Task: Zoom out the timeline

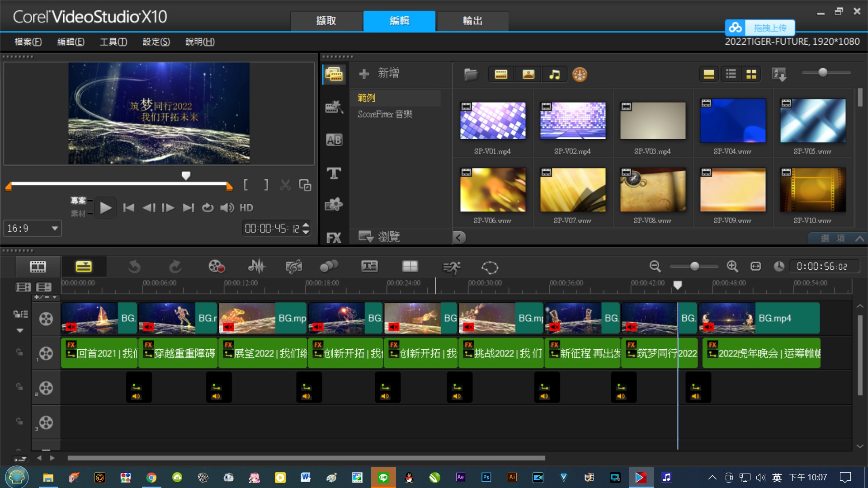Action: (655, 267)
